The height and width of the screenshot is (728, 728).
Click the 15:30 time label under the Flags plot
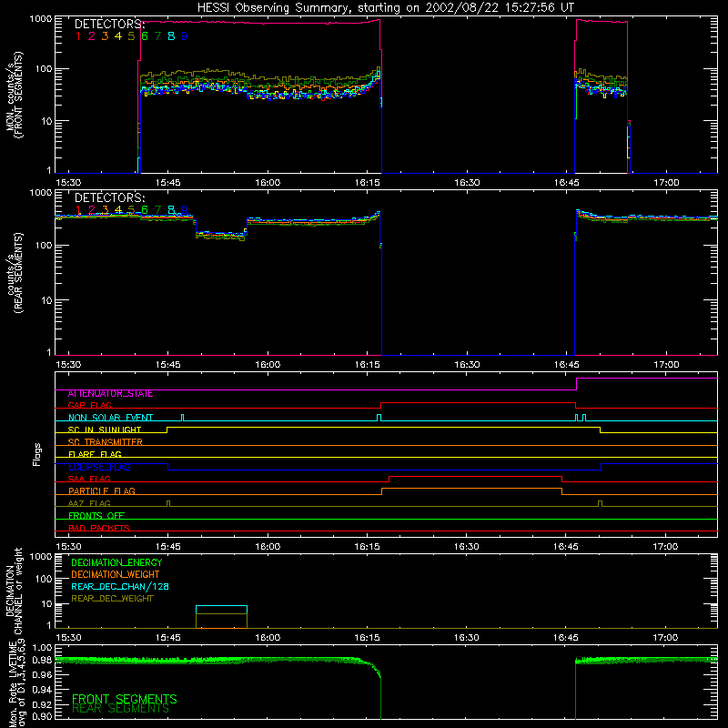68,547
